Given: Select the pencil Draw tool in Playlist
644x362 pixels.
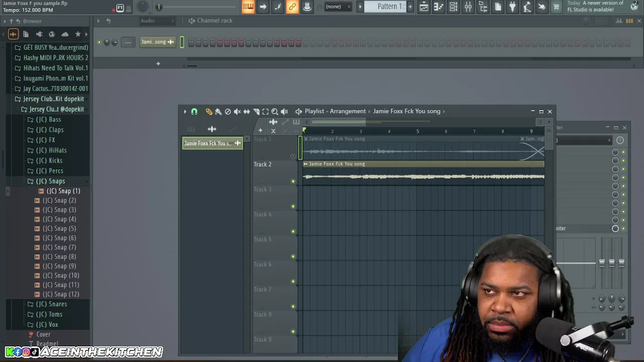Looking at the screenshot, I should pos(209,112).
